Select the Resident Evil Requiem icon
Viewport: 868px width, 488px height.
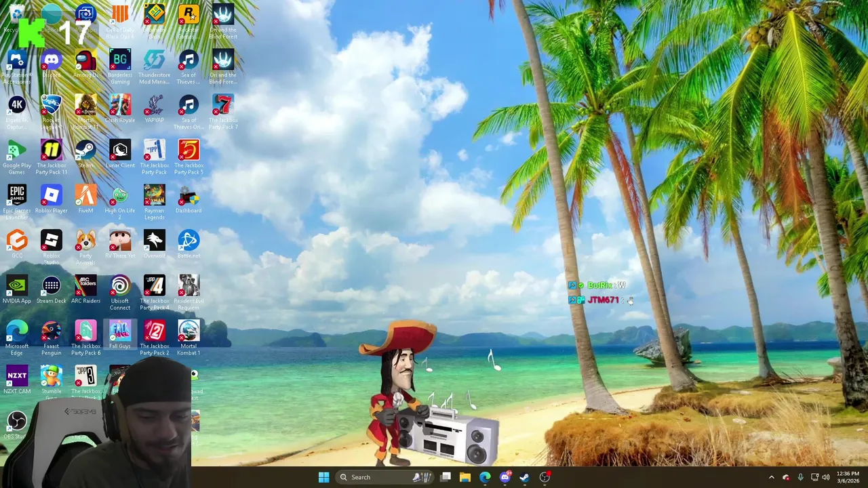pos(189,293)
